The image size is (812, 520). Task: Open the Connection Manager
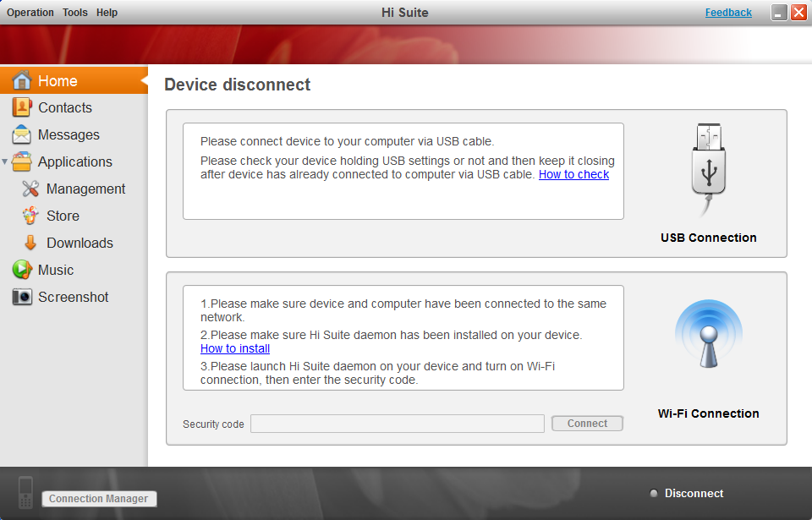coord(99,498)
